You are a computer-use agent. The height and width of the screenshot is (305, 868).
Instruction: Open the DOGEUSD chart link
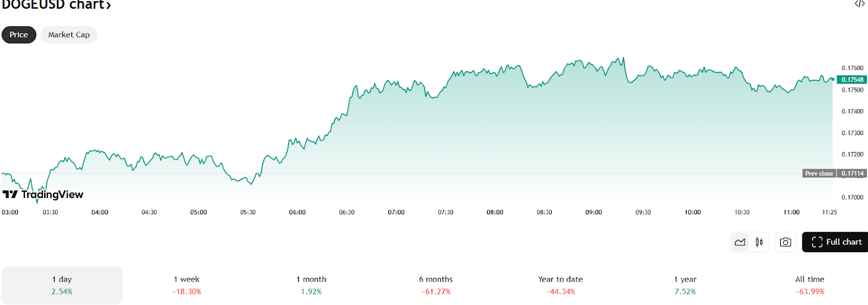tap(56, 5)
